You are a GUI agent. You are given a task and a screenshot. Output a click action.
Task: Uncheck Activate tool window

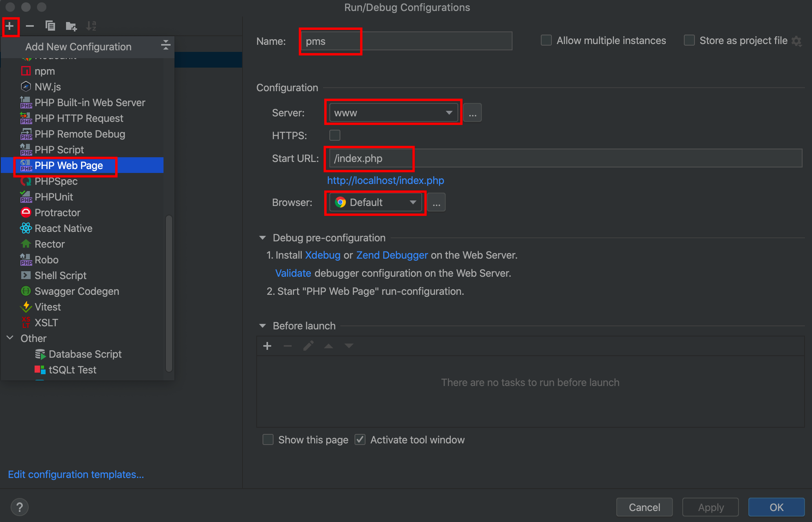coord(360,439)
